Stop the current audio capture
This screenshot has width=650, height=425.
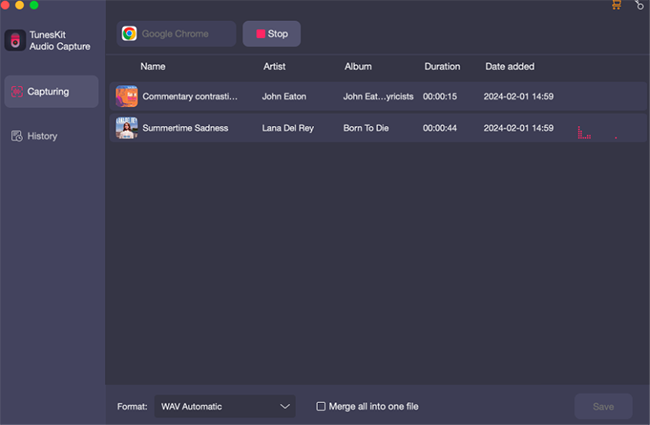tap(272, 34)
